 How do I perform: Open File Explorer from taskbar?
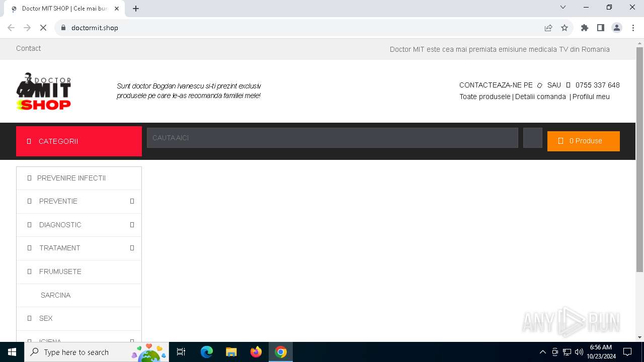(231, 352)
